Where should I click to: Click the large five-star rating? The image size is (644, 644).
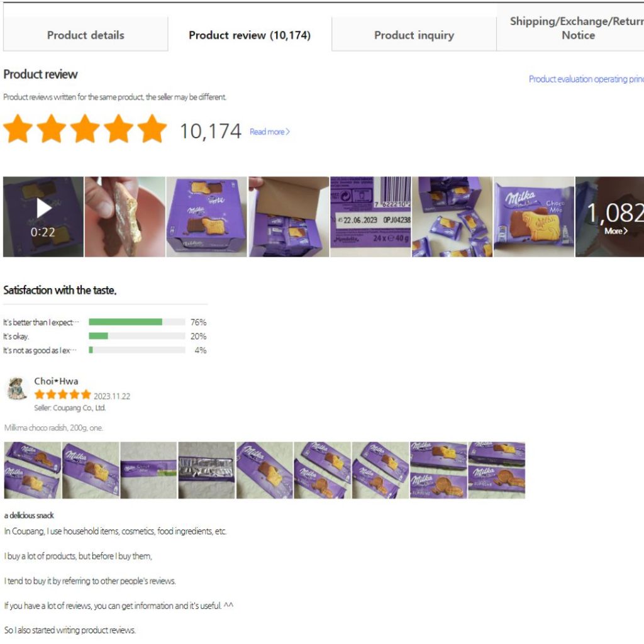[85, 129]
